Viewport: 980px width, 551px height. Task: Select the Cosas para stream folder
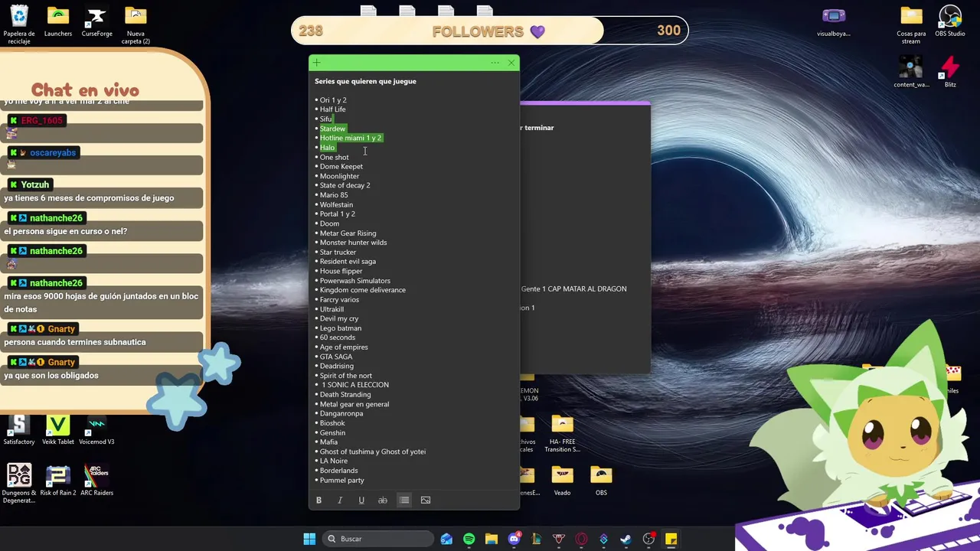pyautogui.click(x=911, y=25)
